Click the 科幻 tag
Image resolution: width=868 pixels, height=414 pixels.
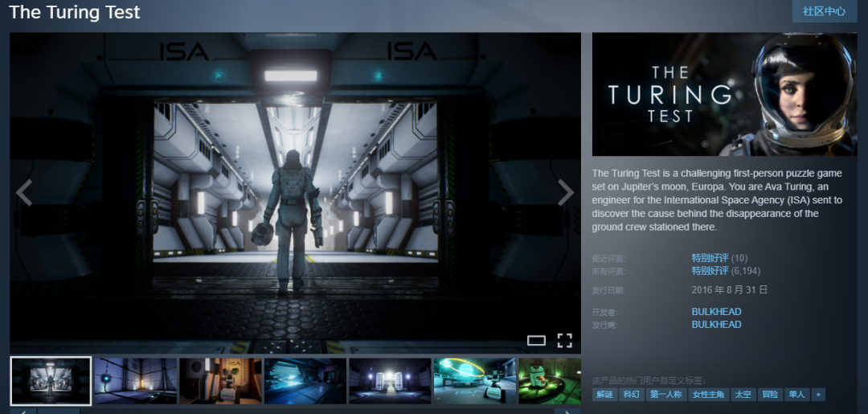click(x=632, y=395)
